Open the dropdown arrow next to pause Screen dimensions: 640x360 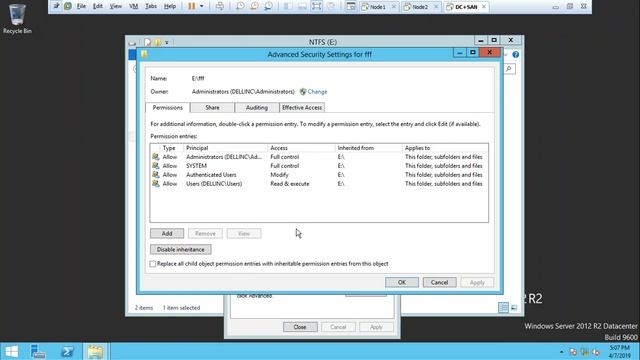click(202, 6)
